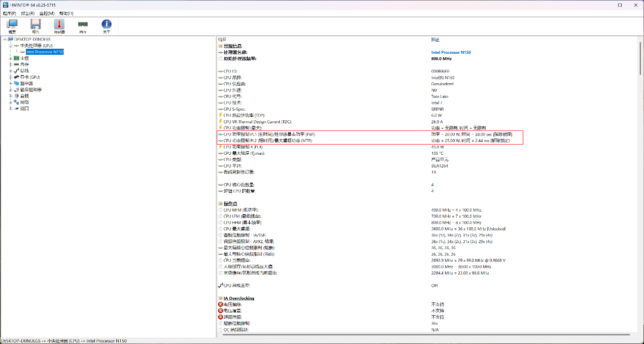Open the 监控(M) menu
Image resolution: width=644 pixels, height=344 pixels.
pos(47,13)
